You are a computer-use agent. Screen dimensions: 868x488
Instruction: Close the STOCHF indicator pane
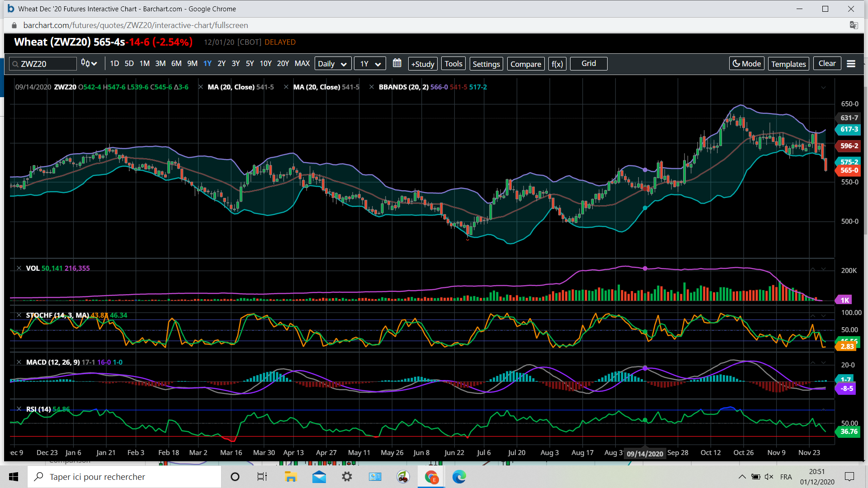click(19, 315)
